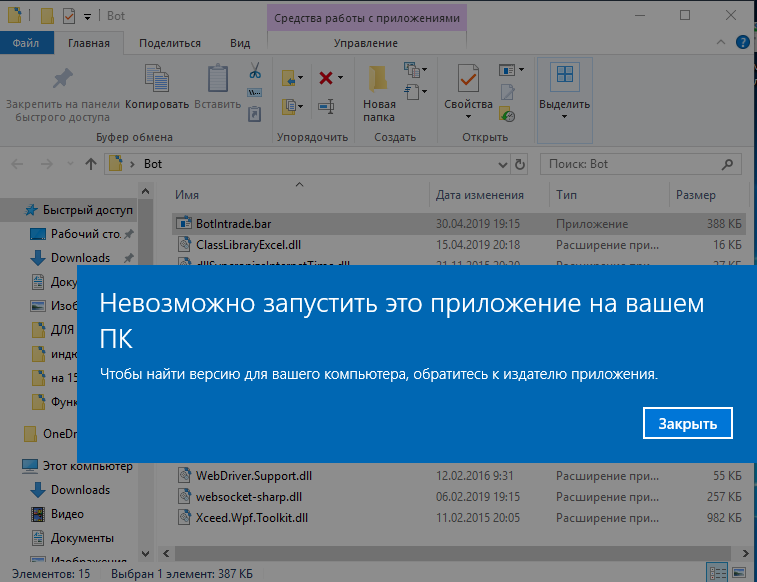Select the ClassLibraryExcel.dll file
Screen dimensions: 757x582
click(459, 245)
